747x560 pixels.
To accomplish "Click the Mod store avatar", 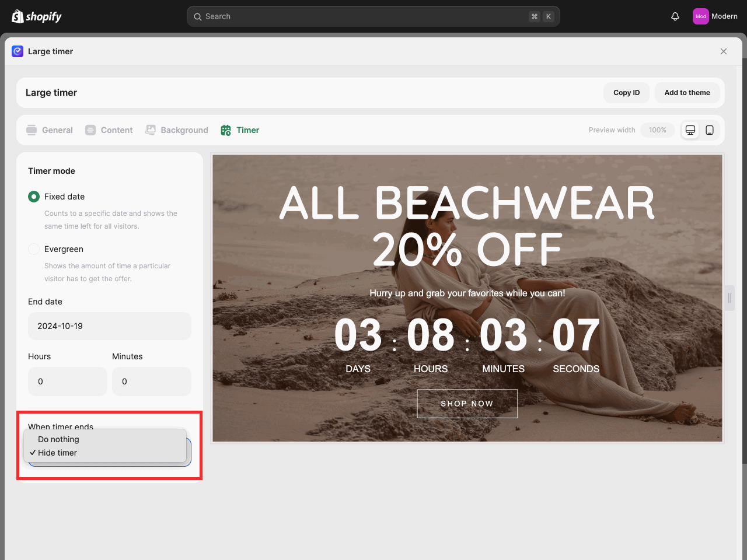I will pyautogui.click(x=700, y=16).
